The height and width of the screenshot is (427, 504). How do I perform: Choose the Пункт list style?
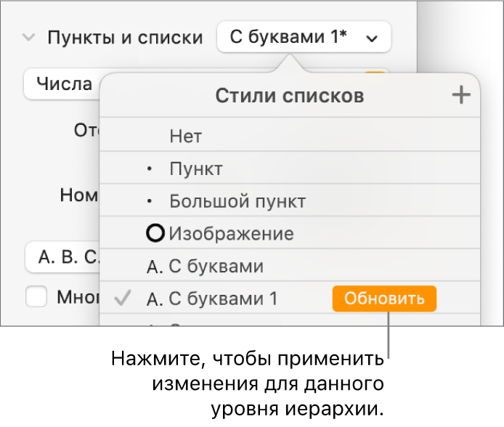pyautogui.click(x=290, y=168)
